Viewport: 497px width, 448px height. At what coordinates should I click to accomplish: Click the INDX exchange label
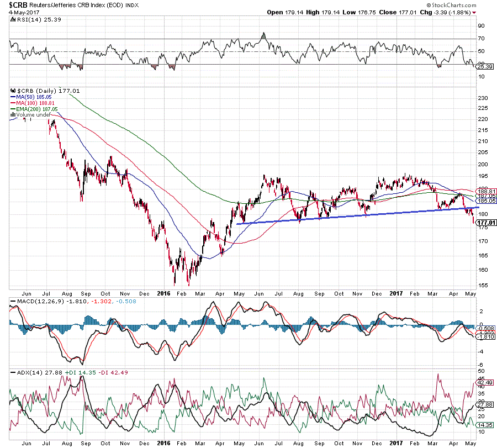tap(132, 6)
